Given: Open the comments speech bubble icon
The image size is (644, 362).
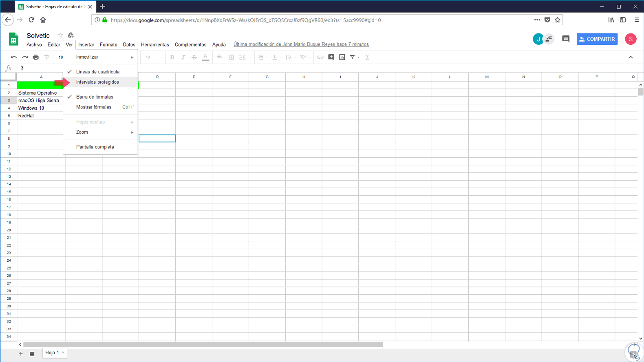Looking at the screenshot, I should point(566,39).
